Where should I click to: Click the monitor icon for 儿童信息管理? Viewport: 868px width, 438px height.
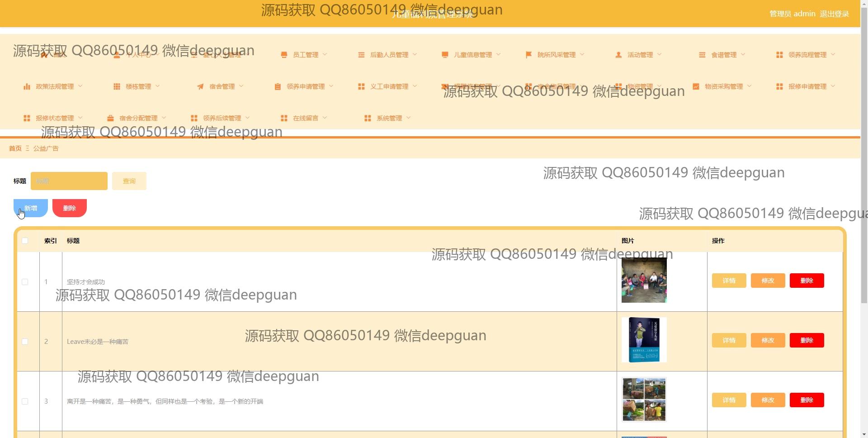click(445, 55)
